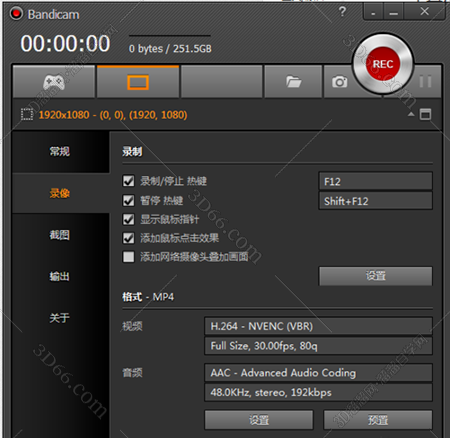Click the H.264 - NVENC (VBR) field
The width and height of the screenshot is (450, 438).
click(318, 326)
